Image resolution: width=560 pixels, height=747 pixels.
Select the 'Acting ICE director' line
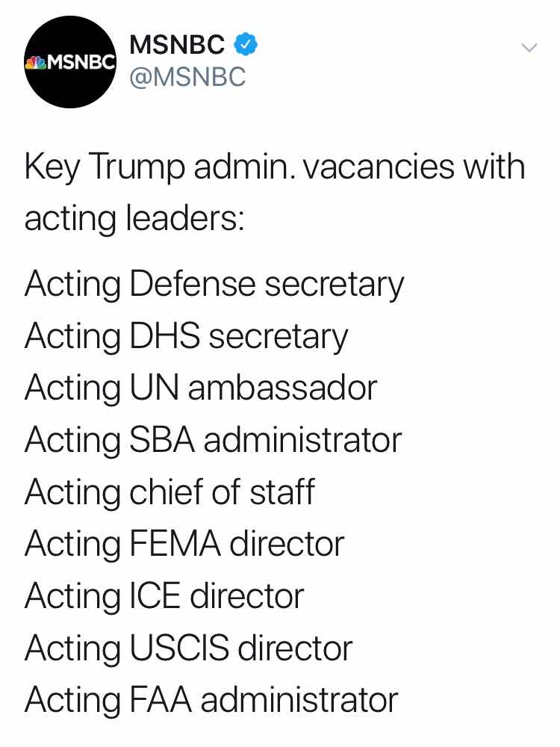tap(164, 596)
